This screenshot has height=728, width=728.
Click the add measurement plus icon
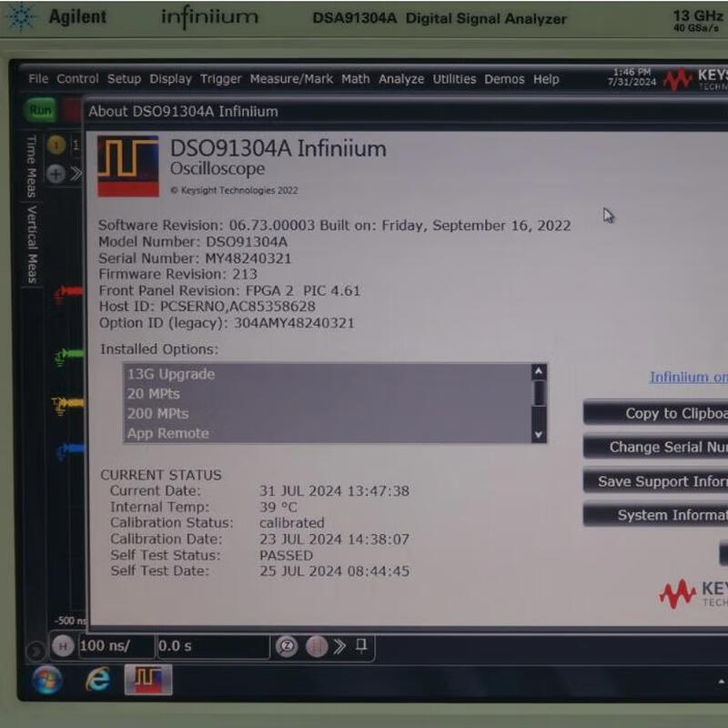(56, 173)
